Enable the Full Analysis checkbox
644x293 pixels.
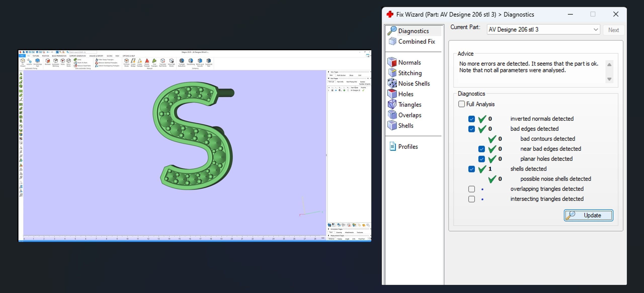coord(461,104)
